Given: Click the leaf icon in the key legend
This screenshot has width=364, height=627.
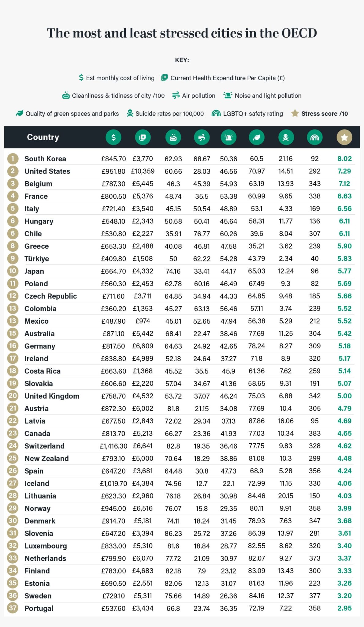Looking at the screenshot, I should [20, 113].
